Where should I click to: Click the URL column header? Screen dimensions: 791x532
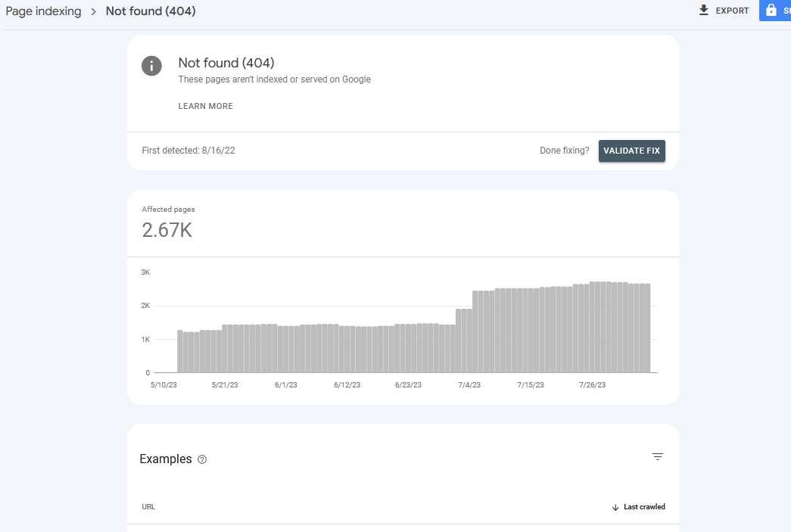tap(148, 507)
